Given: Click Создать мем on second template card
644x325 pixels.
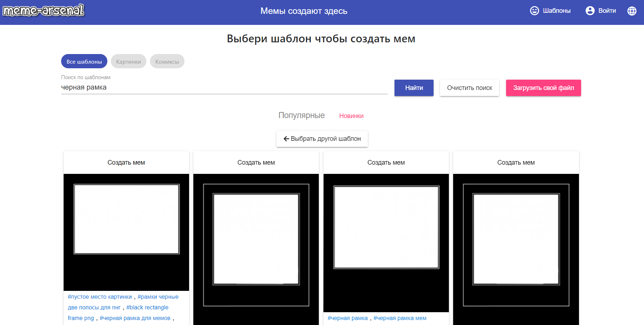Looking at the screenshot, I should point(256,162).
